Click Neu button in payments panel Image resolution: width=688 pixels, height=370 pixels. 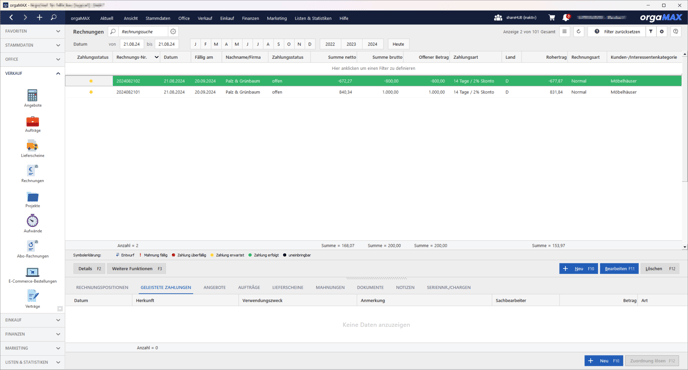tap(604, 361)
